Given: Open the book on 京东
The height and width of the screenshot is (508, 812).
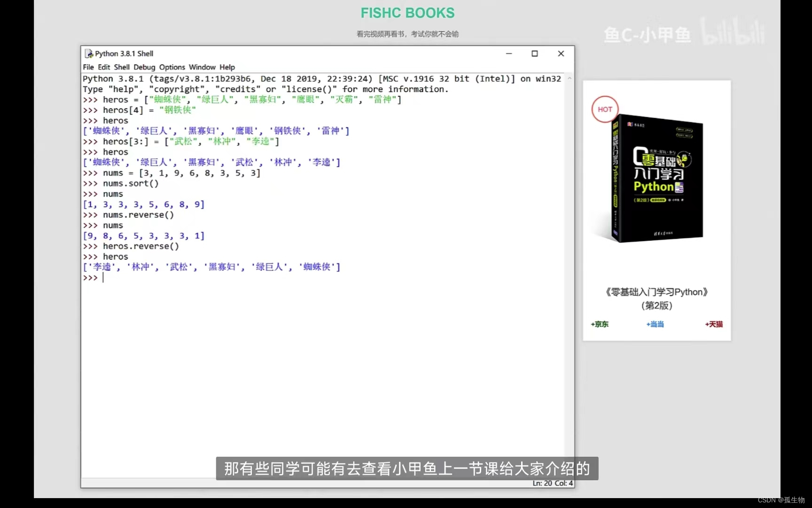Looking at the screenshot, I should pyautogui.click(x=599, y=324).
